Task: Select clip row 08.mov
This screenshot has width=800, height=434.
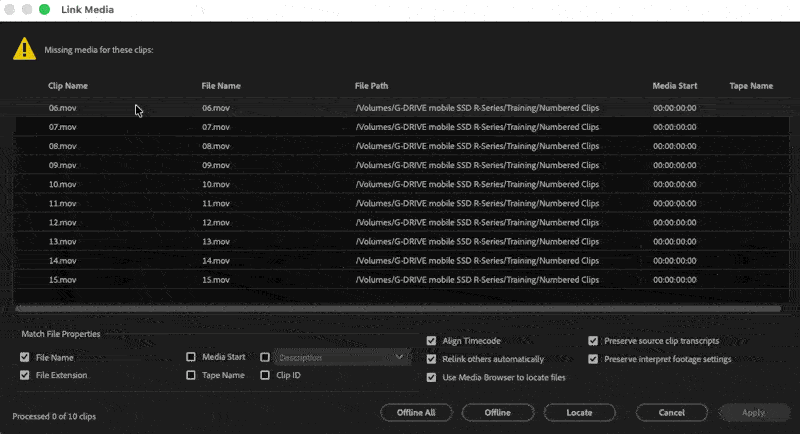Action: point(402,146)
